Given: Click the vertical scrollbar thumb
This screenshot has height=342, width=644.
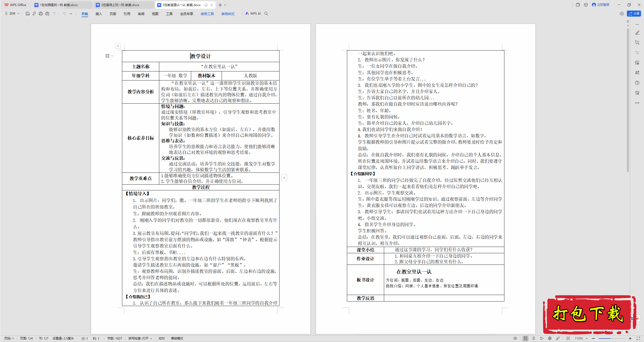Looking at the screenshot, I should point(628,101).
